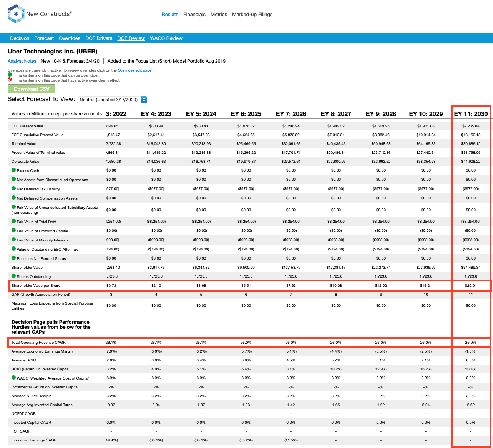Click Shareholder Value $34,489.34 cell

click(471, 268)
